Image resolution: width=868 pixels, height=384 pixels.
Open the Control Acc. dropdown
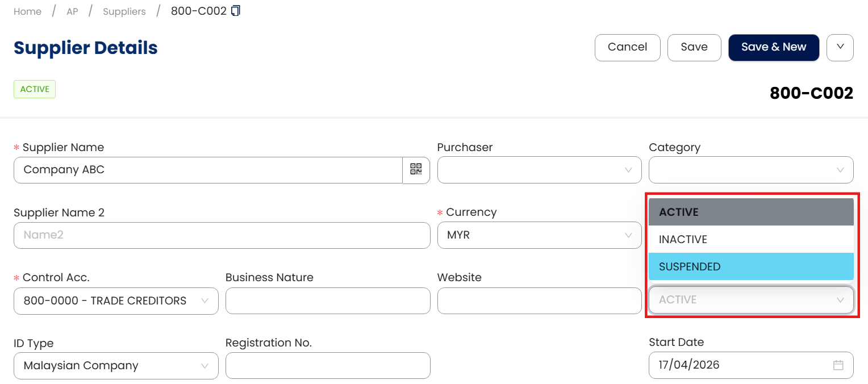(x=116, y=301)
